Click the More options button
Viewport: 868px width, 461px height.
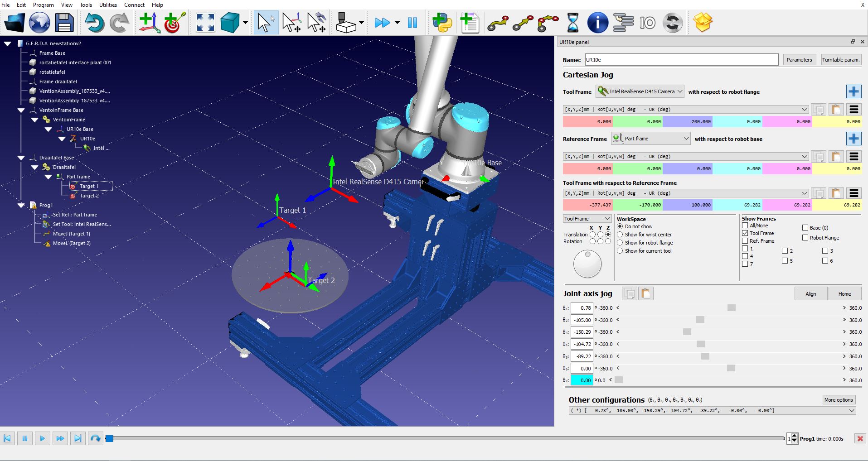tap(839, 400)
